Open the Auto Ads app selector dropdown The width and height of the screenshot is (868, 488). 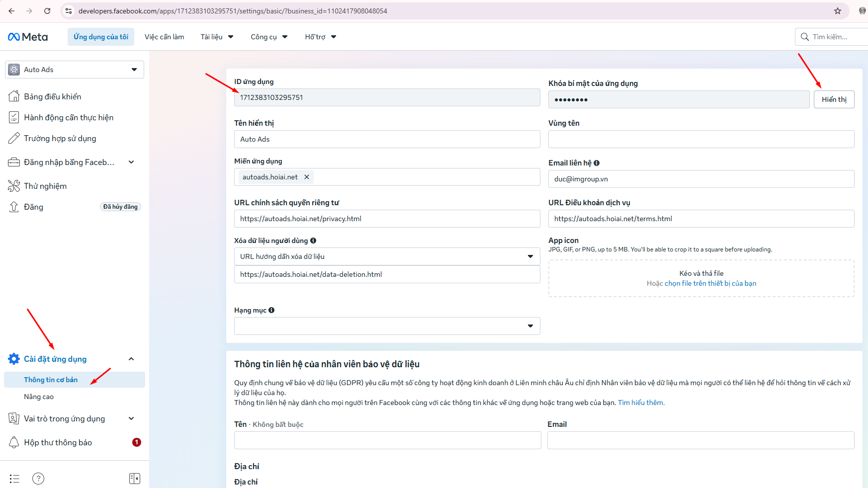(x=75, y=70)
